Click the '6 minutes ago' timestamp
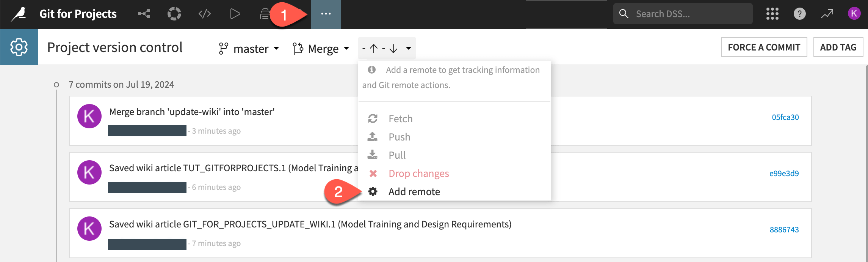The image size is (868, 262). (x=216, y=187)
